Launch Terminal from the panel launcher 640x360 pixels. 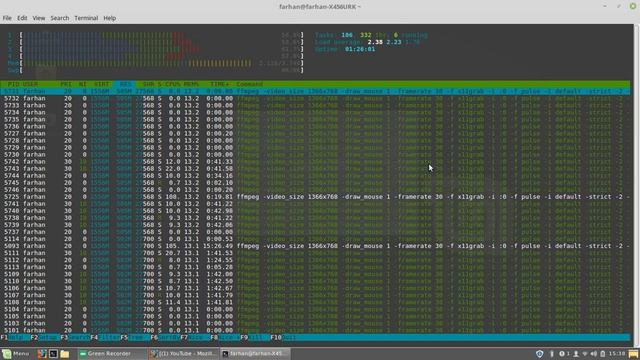pos(53,353)
